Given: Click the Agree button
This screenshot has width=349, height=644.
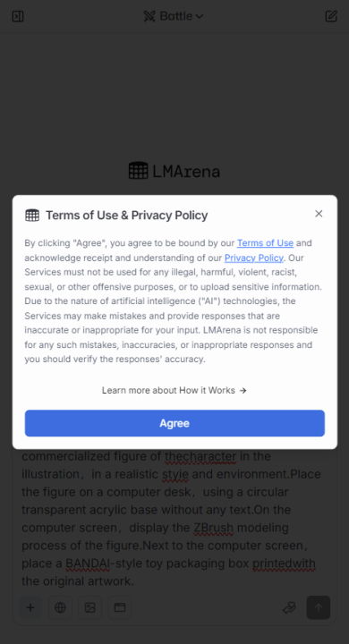Looking at the screenshot, I should point(174,423).
